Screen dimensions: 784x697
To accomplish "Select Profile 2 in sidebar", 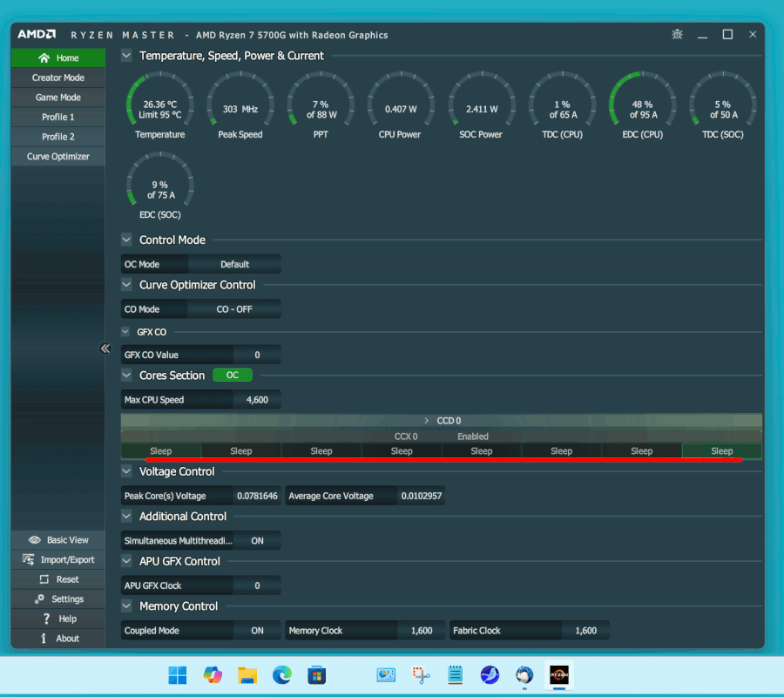I will coord(58,137).
